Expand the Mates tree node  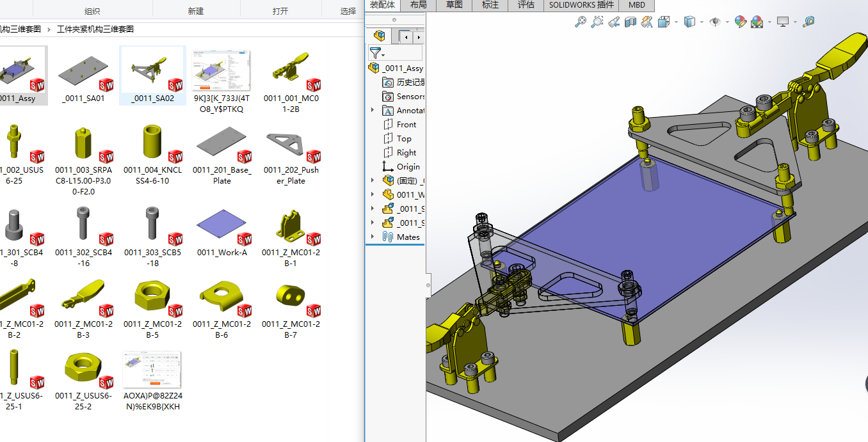coord(373,237)
